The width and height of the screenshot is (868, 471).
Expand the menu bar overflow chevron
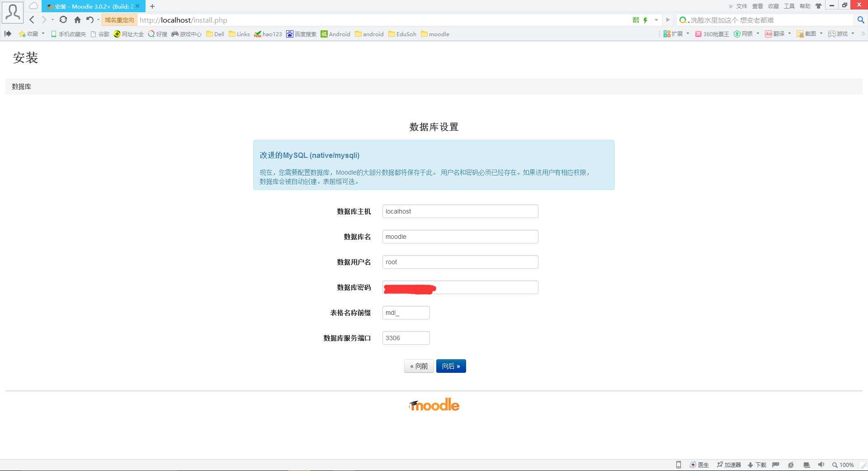point(730,6)
